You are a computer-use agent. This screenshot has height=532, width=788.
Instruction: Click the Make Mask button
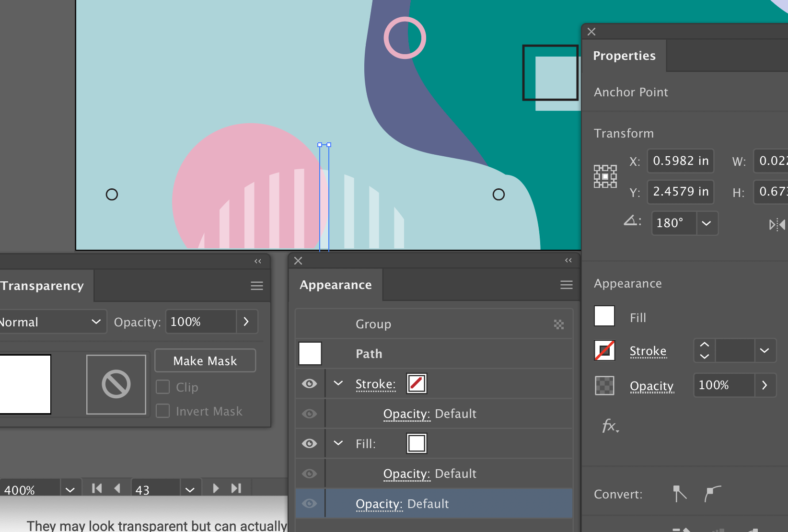point(205,360)
